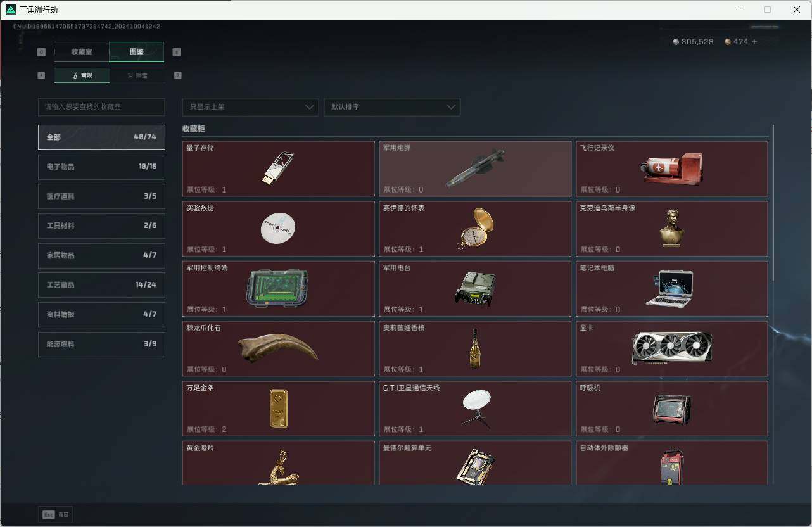The width and height of the screenshot is (812, 527).
Task: Choose the 工具材料 category
Action: (x=101, y=226)
